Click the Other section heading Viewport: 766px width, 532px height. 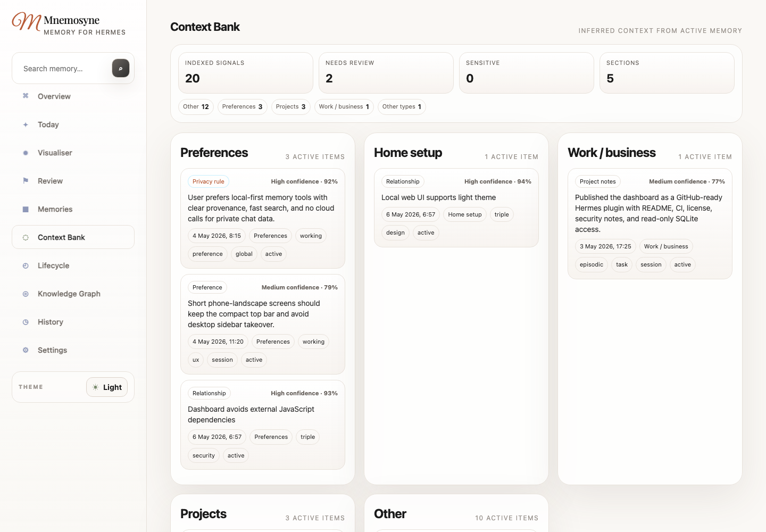pyautogui.click(x=390, y=514)
